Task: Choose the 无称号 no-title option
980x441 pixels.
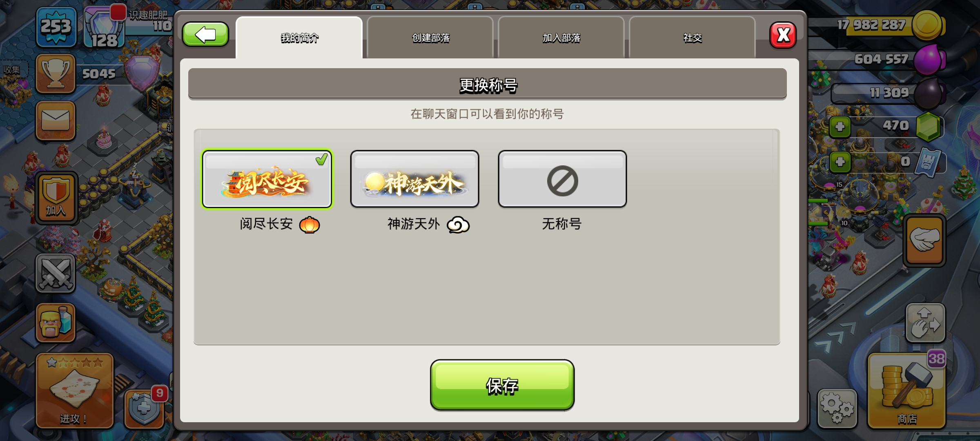Action: (x=562, y=179)
